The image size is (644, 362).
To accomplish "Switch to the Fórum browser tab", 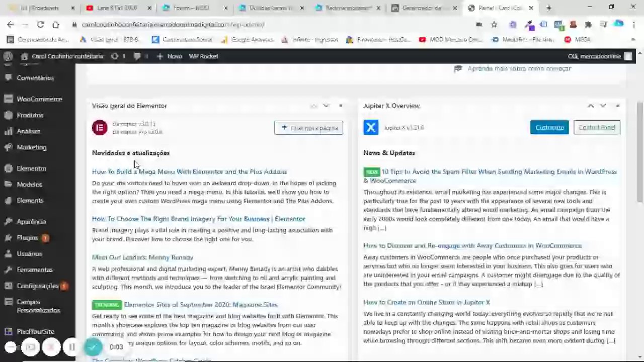I will pyautogui.click(x=194, y=8).
